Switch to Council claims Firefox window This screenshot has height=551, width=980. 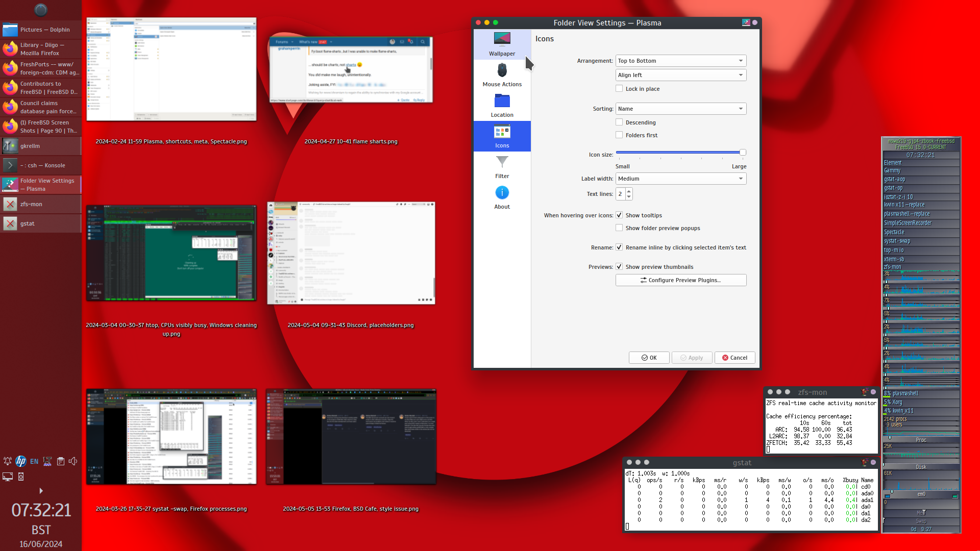tap(41, 107)
